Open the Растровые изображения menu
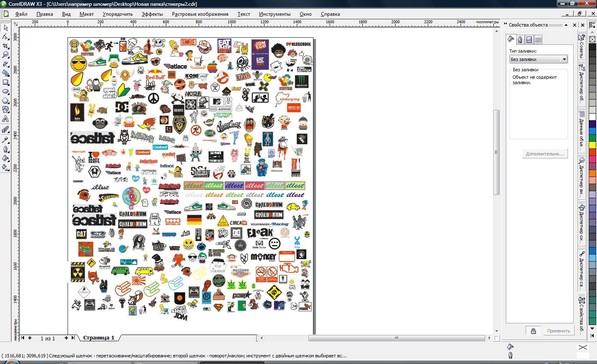This screenshot has width=597, height=364. (x=200, y=14)
